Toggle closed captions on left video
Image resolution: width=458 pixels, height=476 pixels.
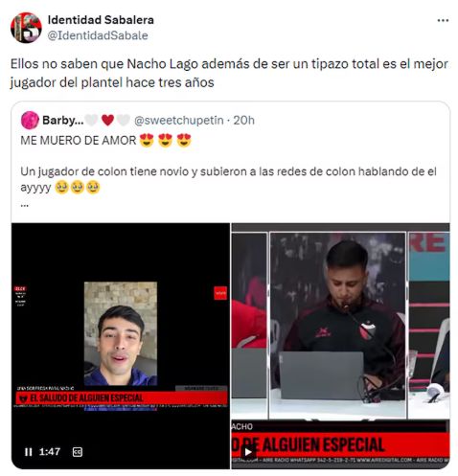[78, 452]
